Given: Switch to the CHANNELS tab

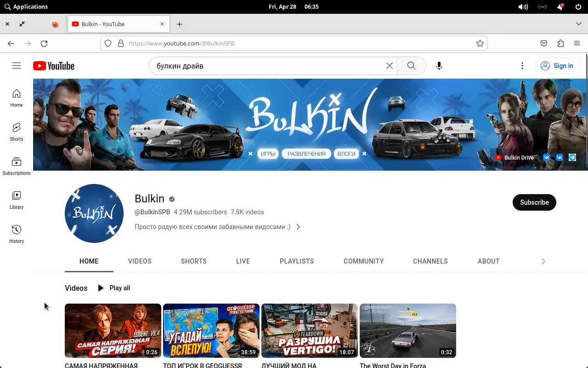Looking at the screenshot, I should pyautogui.click(x=430, y=261).
